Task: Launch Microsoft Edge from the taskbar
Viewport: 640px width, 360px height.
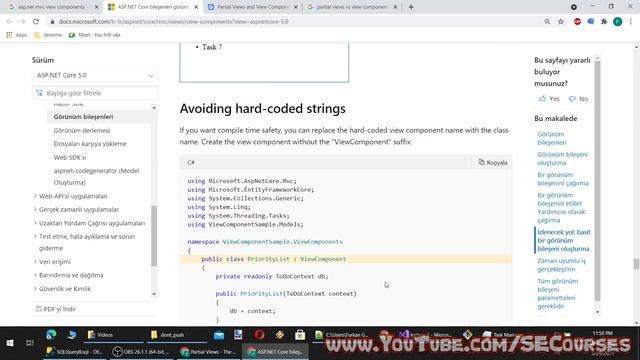Action: click(51, 335)
